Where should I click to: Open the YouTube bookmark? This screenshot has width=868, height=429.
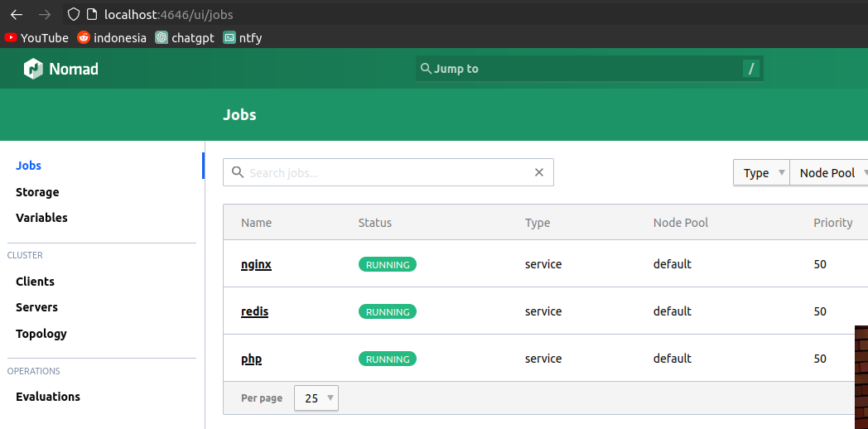pos(37,37)
